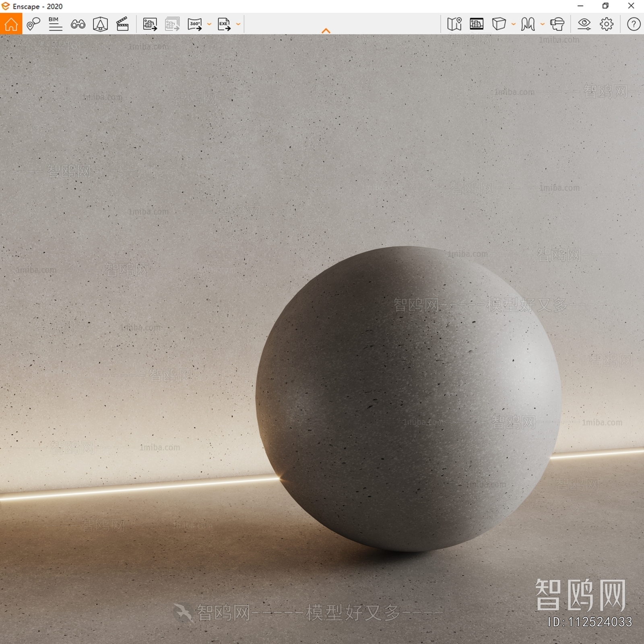644x644 pixels.
Task: Close the Enscape - 2020 window
Action: click(631, 6)
